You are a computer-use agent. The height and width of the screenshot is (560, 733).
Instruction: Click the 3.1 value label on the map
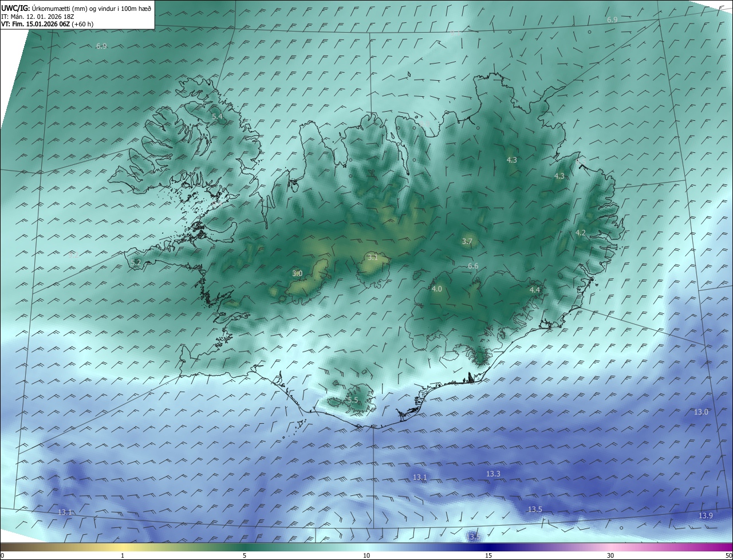click(372, 258)
